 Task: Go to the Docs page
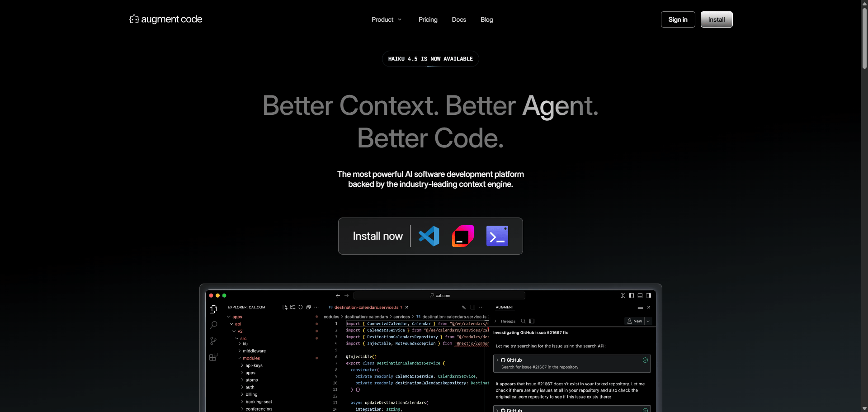pos(459,19)
